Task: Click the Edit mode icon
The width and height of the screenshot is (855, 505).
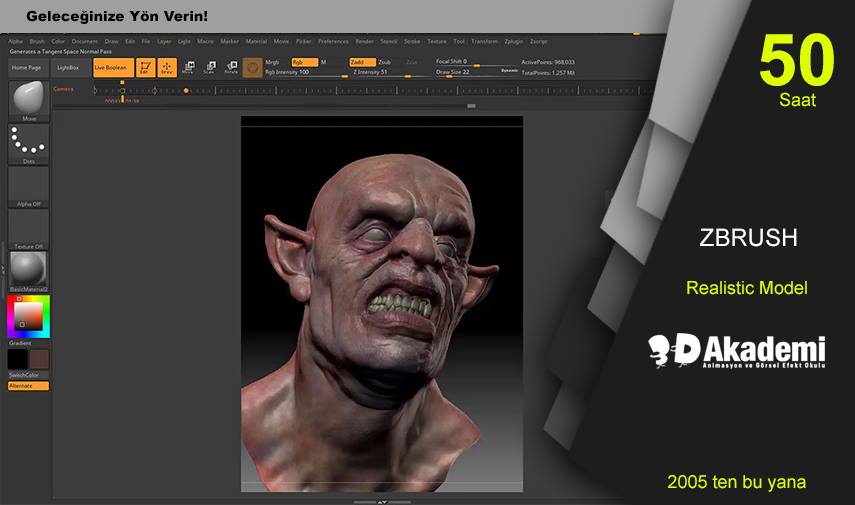Action: click(144, 67)
